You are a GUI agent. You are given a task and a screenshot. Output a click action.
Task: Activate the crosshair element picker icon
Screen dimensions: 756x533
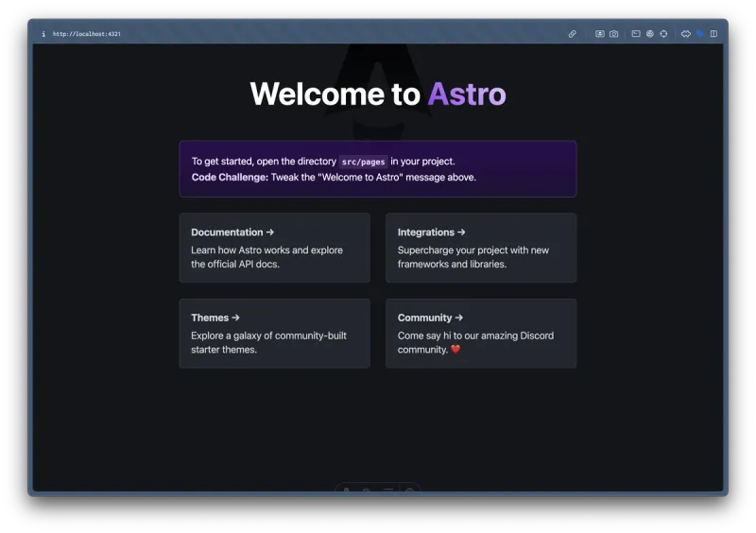[663, 34]
